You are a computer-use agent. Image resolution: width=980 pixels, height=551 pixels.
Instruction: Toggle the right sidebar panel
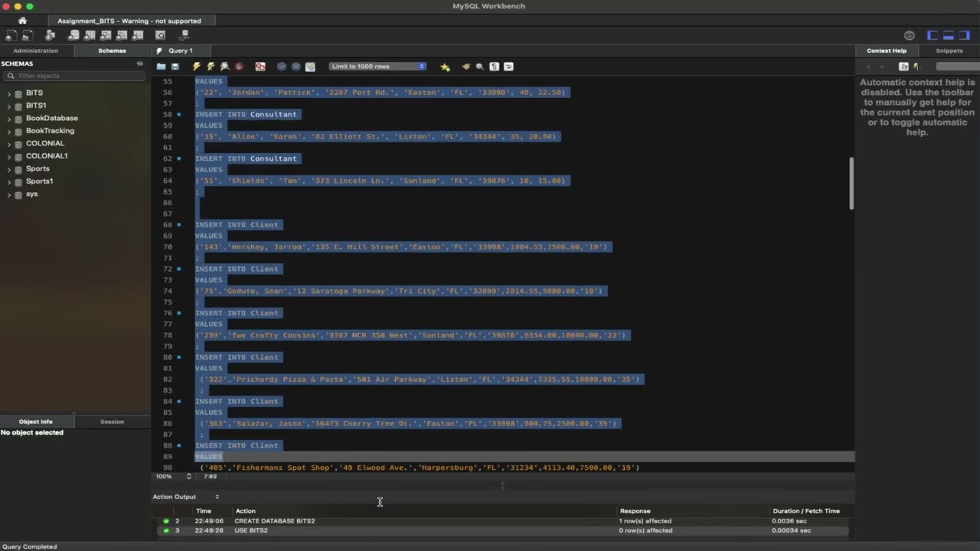pyautogui.click(x=964, y=35)
